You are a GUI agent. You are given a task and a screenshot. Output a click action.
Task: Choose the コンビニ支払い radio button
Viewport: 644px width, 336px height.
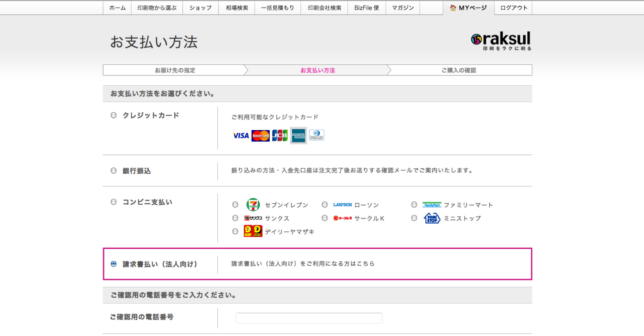coord(114,202)
